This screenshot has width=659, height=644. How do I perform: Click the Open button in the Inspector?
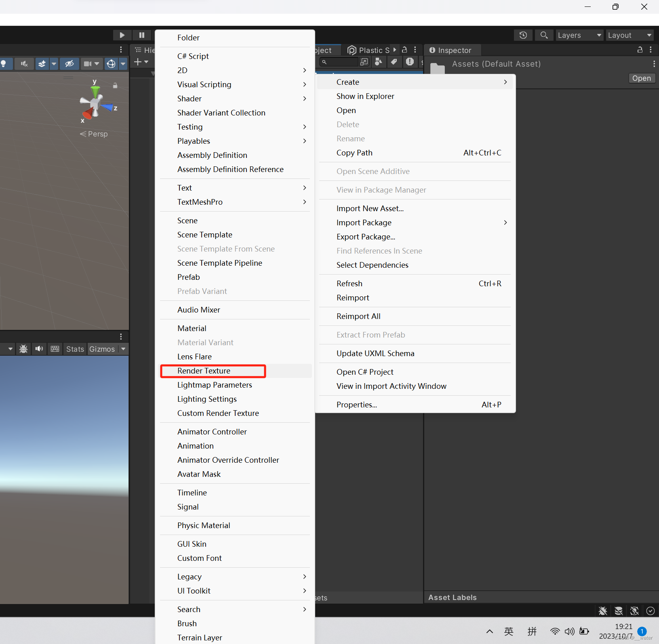642,78
